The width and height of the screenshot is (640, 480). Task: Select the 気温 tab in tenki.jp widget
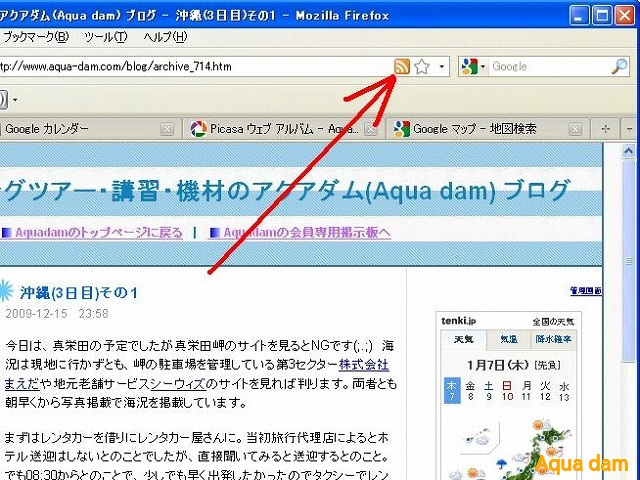pyautogui.click(x=509, y=339)
